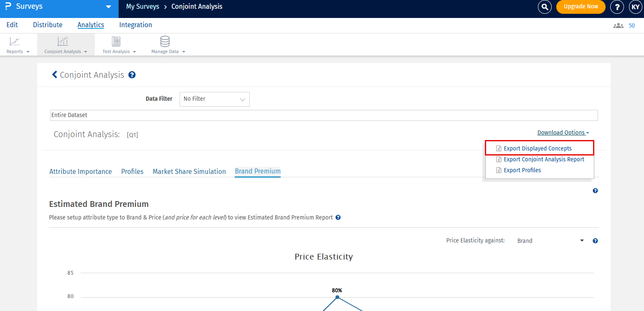
Task: Click the My Surveys breadcrumb link
Action: (142, 7)
